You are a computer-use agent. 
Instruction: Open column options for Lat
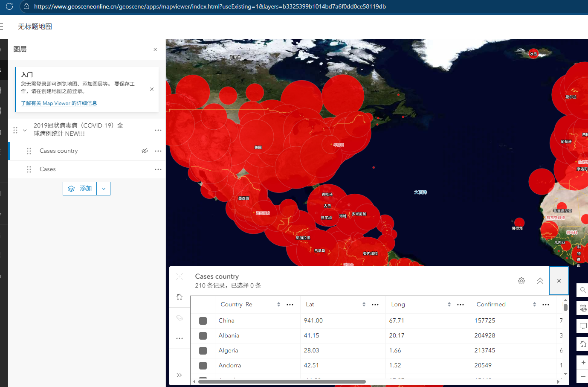pyautogui.click(x=375, y=305)
